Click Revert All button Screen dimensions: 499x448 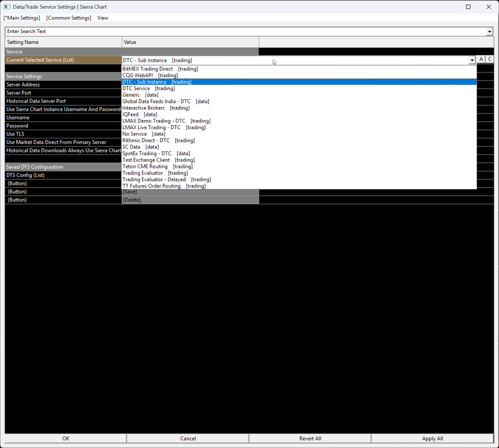pos(310,438)
